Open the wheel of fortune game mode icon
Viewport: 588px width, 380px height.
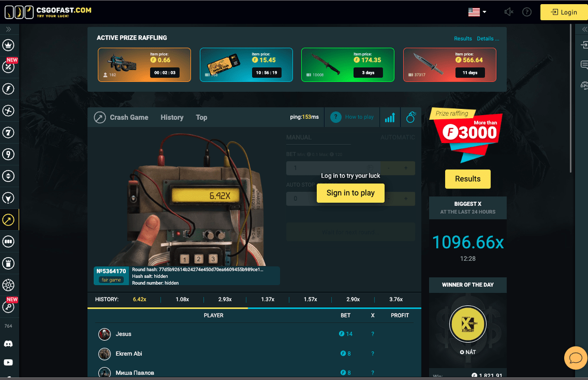(x=8, y=284)
